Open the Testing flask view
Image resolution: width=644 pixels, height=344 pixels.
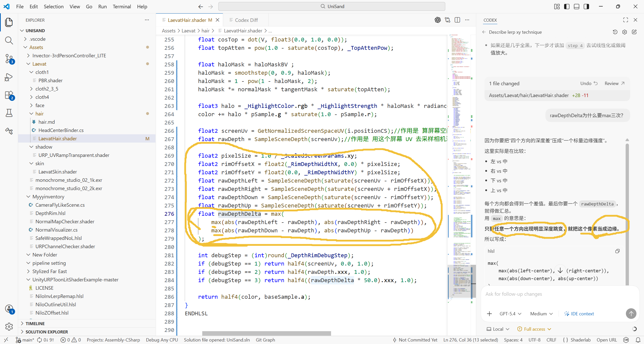pos(9,113)
